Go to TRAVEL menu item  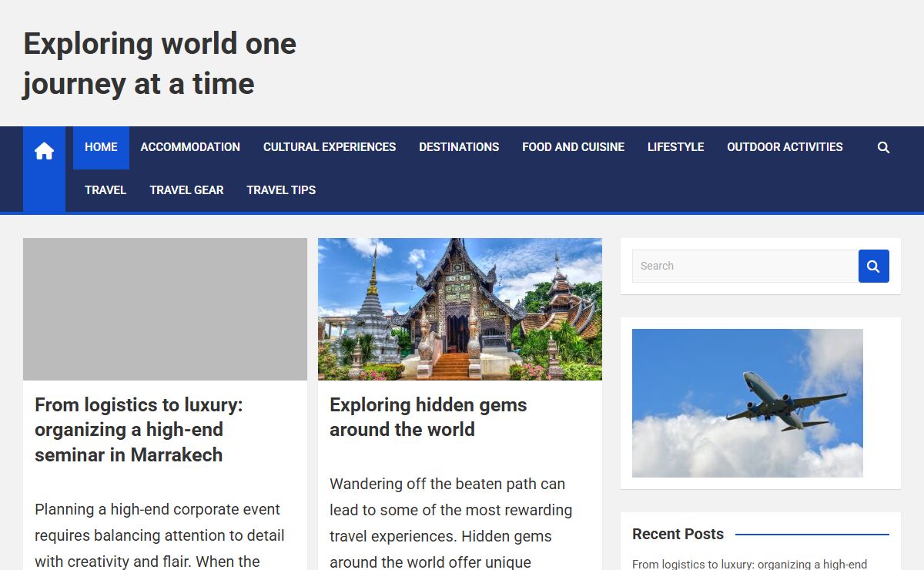point(105,190)
